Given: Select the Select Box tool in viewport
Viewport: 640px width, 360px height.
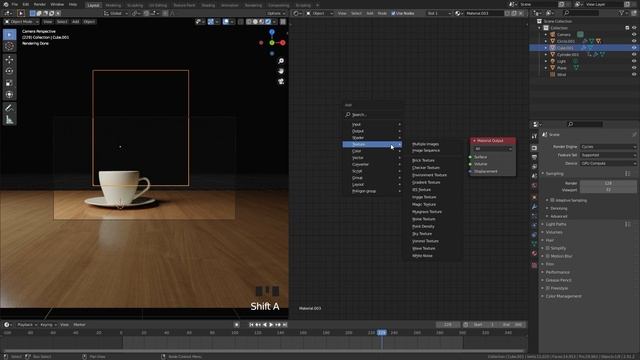Looking at the screenshot, I should (9, 34).
